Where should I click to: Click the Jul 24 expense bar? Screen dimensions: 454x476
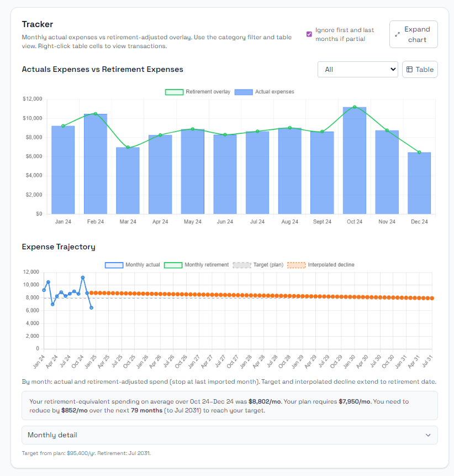pos(257,172)
